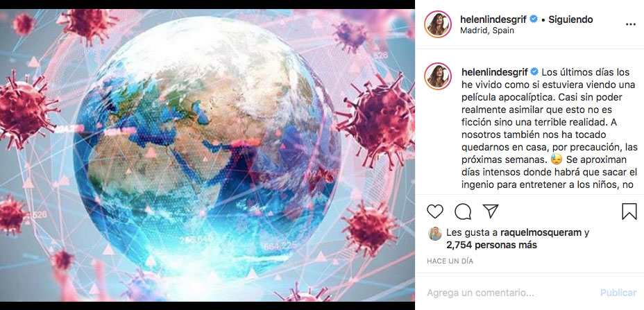644x310 pixels.
Task: Click the caption author avatar
Action: [438, 76]
